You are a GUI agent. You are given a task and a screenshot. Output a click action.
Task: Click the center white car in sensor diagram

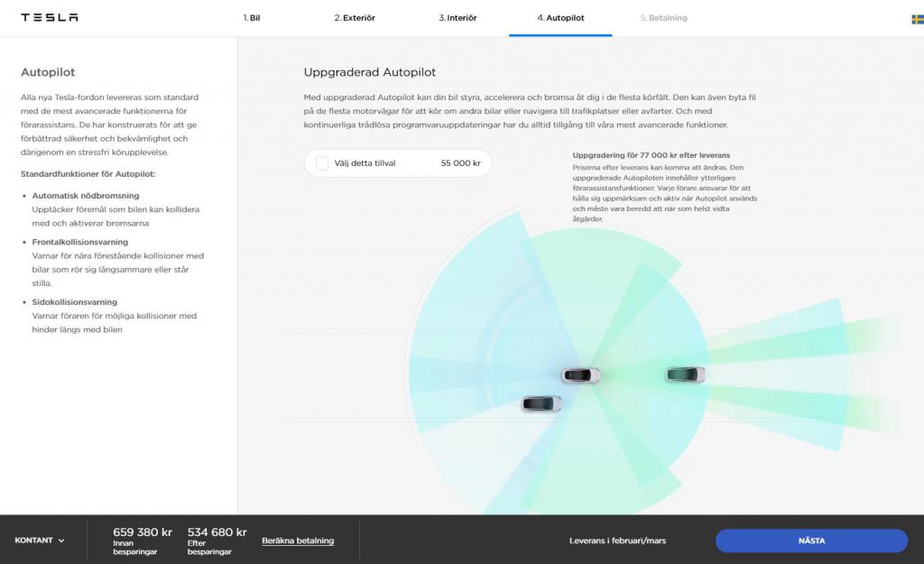pyautogui.click(x=580, y=374)
